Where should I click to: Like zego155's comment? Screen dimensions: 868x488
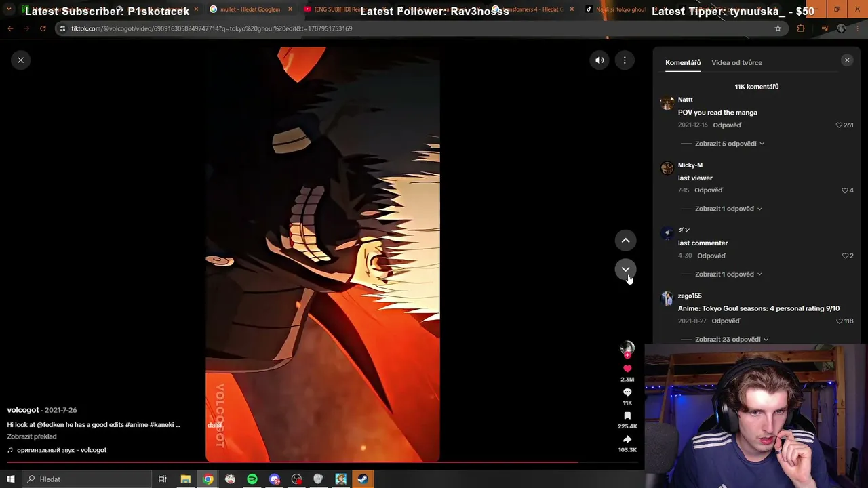840,321
